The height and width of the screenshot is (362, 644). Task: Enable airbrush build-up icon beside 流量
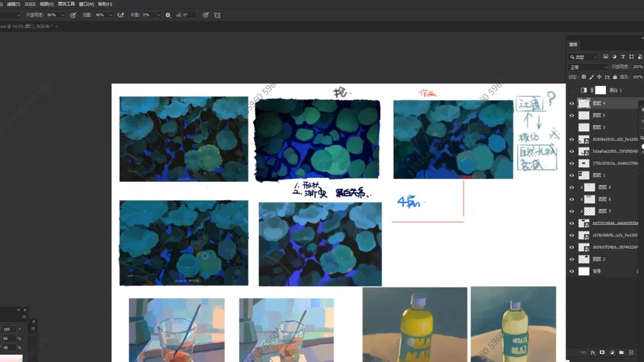point(121,15)
